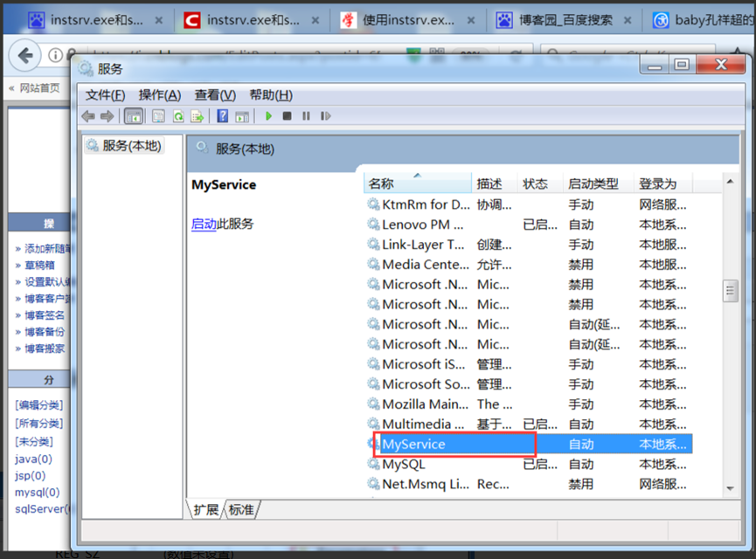Viewport: 756px width, 559px height.
Task: Open java(0) category link
Action: click(33, 459)
